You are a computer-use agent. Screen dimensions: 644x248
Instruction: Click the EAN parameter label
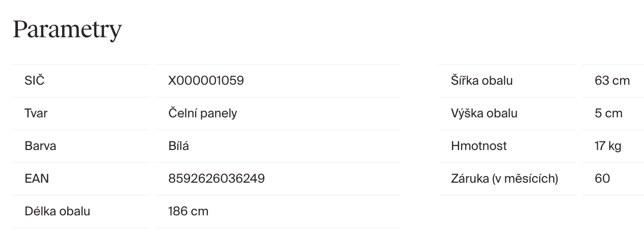pos(37,179)
